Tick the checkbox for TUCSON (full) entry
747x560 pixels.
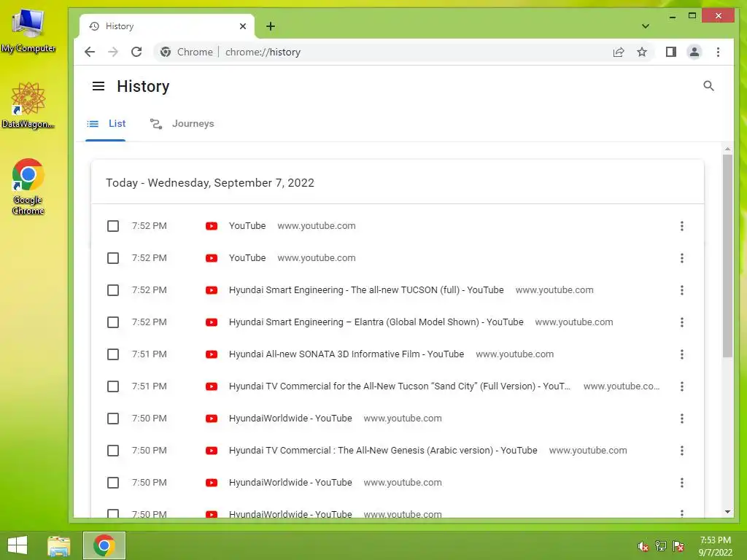[113, 290]
